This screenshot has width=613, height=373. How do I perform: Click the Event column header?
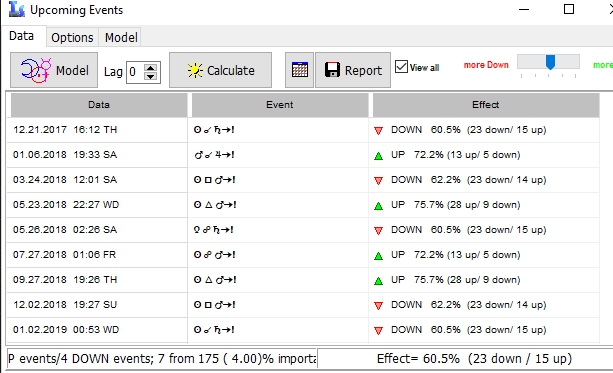[x=280, y=105]
